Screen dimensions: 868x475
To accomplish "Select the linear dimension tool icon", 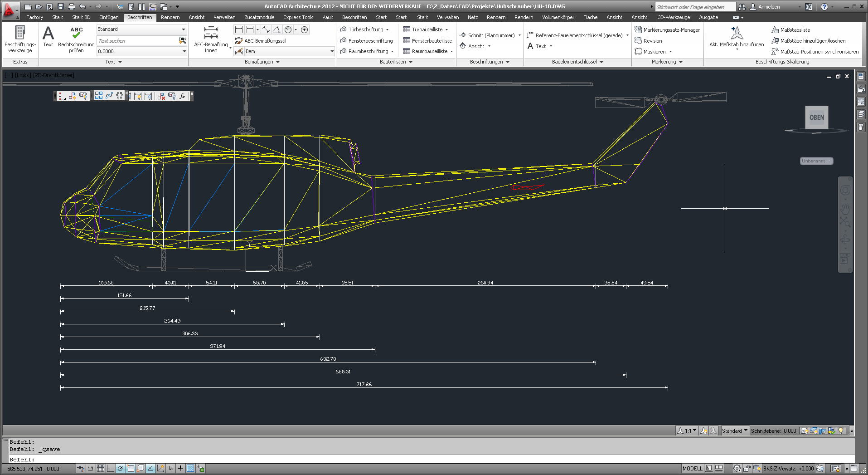I will tap(238, 29).
